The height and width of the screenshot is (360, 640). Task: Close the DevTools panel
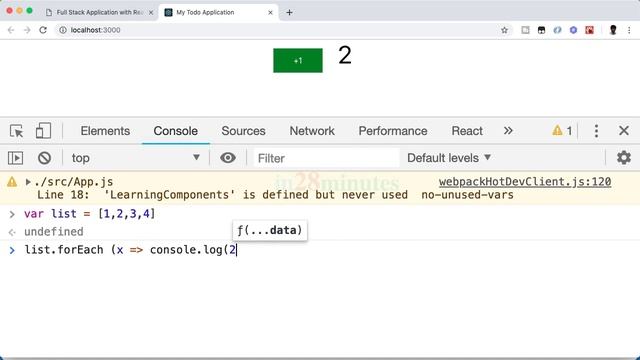624,131
